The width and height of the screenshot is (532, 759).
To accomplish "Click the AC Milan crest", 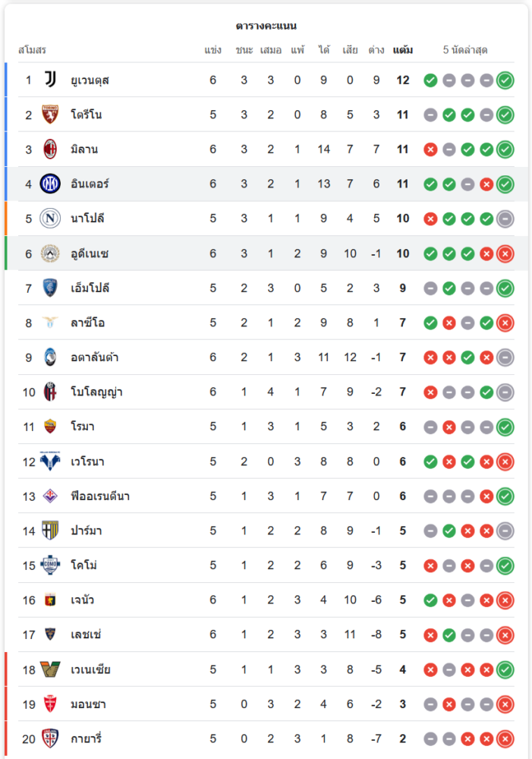I will tap(50, 150).
